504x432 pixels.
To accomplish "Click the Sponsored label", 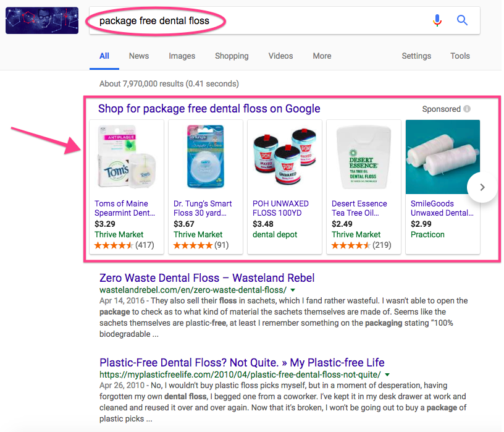I will 442,109.
